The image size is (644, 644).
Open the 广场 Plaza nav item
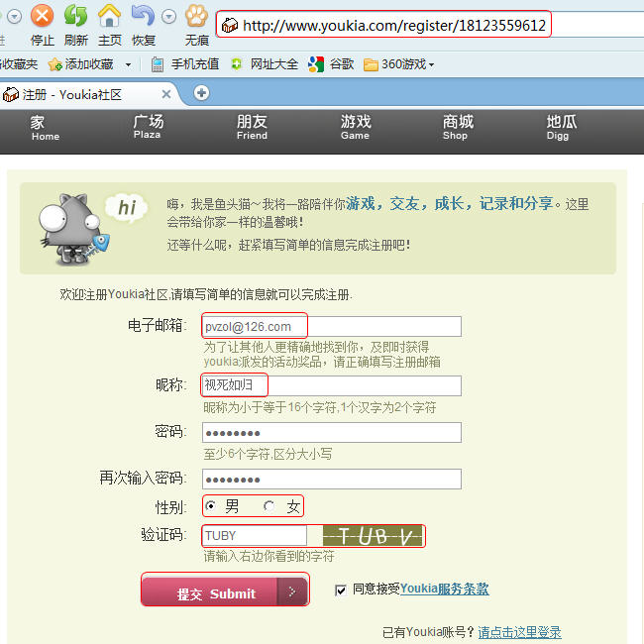148,127
